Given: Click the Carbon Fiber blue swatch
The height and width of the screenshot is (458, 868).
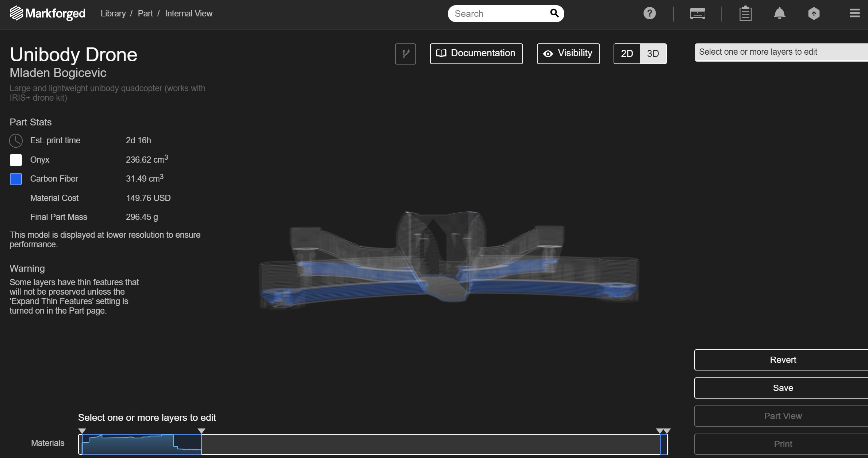Looking at the screenshot, I should [x=16, y=179].
